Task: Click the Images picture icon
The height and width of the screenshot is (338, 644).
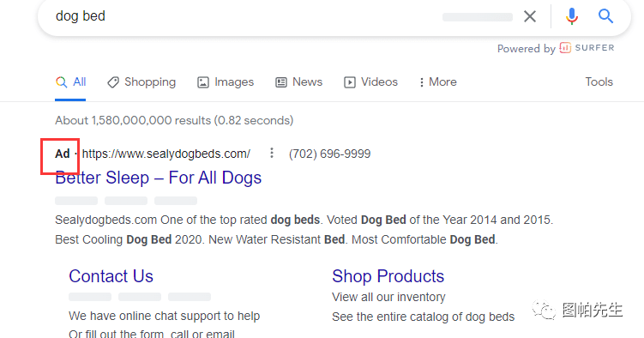Action: [203, 82]
